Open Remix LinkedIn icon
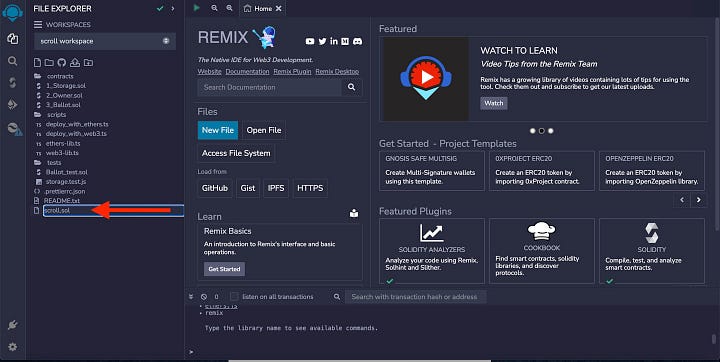This screenshot has width=720, height=362. coord(334,41)
